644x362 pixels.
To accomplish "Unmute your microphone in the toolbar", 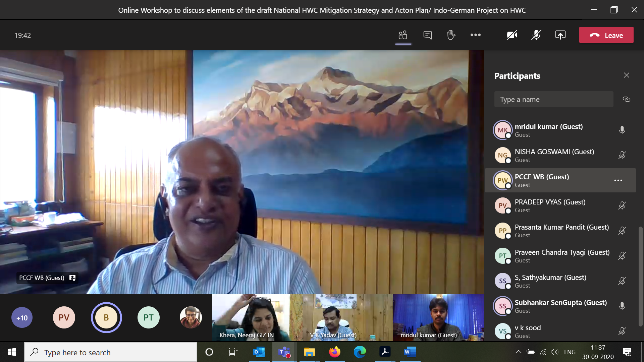I will (x=536, y=35).
